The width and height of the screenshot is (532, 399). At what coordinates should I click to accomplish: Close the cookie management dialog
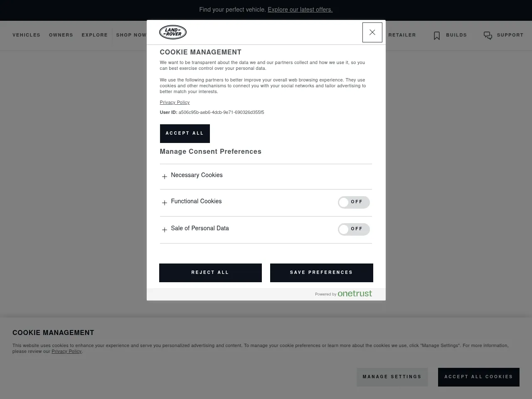(x=372, y=32)
